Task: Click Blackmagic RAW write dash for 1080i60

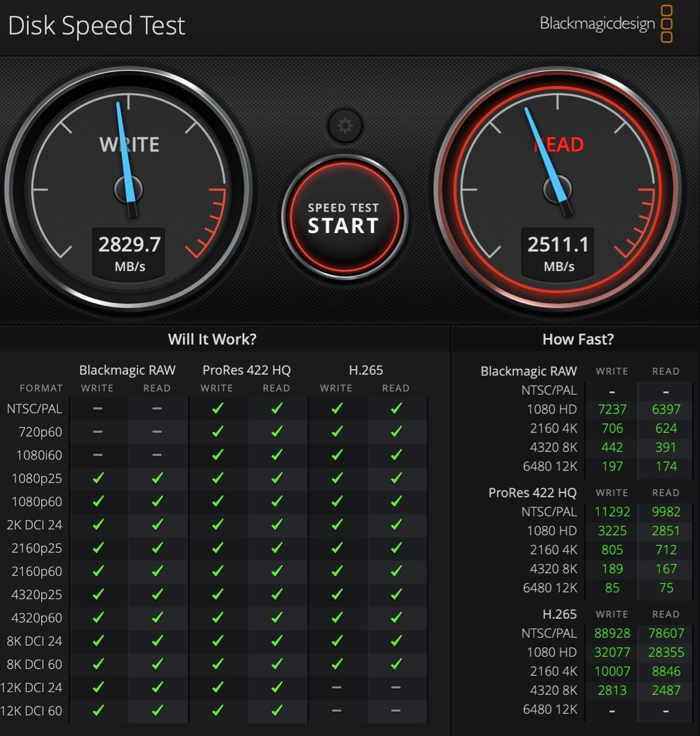Action: [98, 454]
